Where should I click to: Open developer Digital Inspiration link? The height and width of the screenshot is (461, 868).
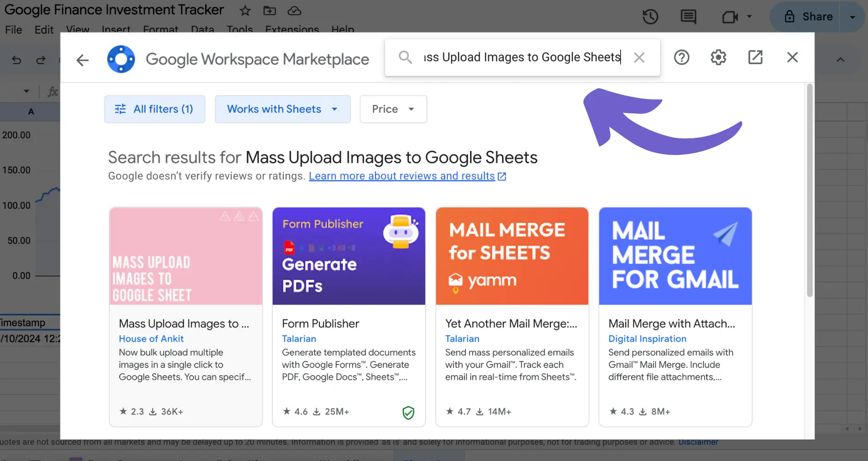(x=647, y=339)
